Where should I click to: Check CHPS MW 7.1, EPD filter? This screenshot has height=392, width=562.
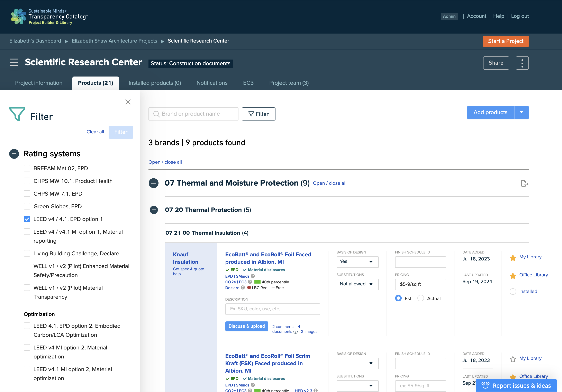[x=27, y=194]
